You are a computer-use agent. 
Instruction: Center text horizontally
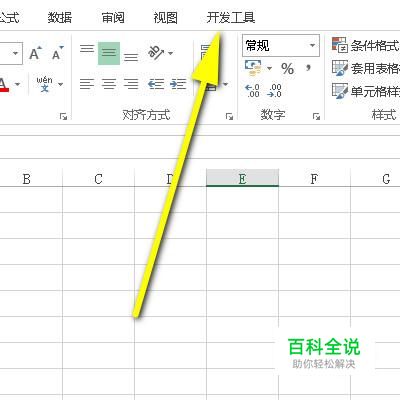109,84
